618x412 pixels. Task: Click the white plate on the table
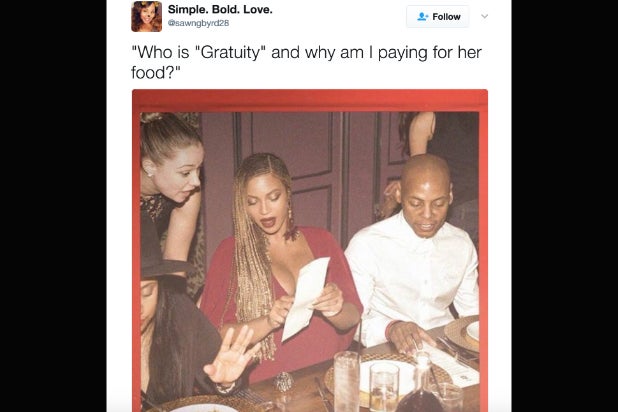pos(388,377)
